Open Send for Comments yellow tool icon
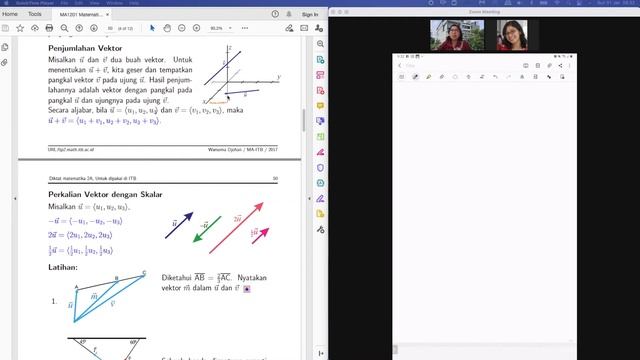Viewport: 640px width, 360px height. point(320,214)
